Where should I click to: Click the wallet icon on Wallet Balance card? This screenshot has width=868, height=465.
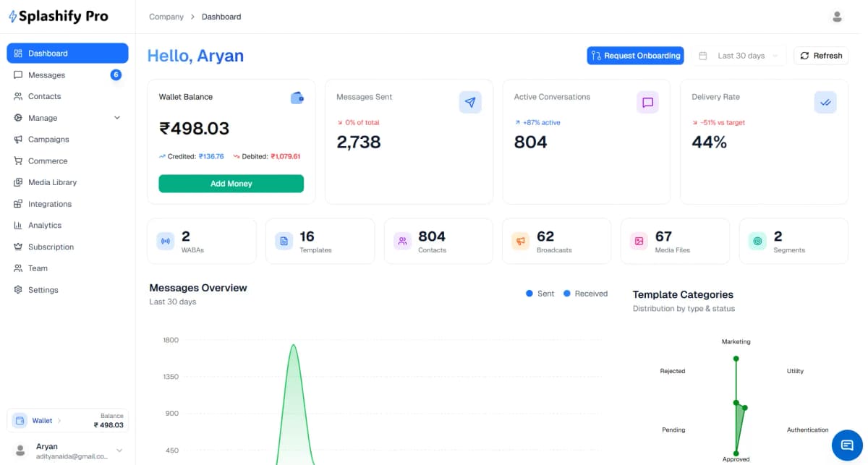coord(297,98)
